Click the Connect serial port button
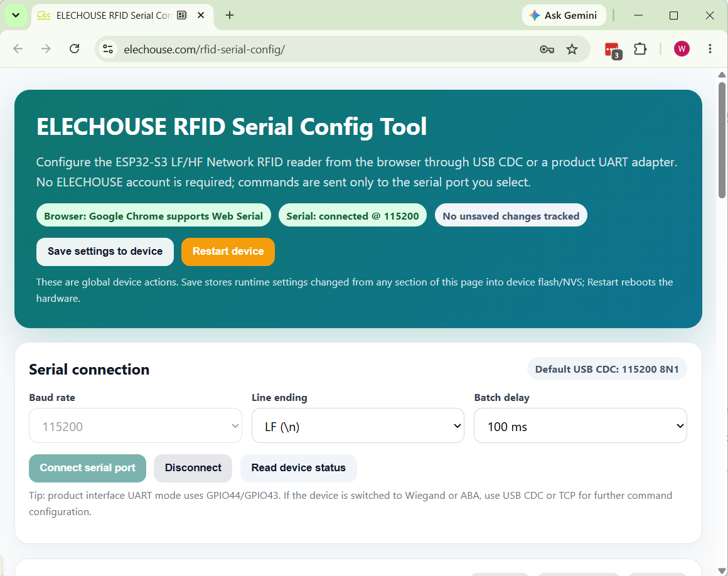 tap(87, 468)
